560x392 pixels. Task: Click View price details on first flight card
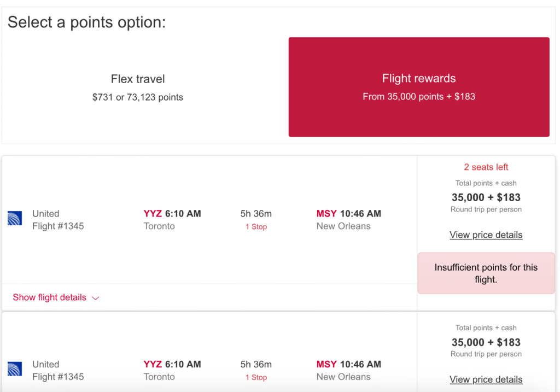tap(486, 235)
